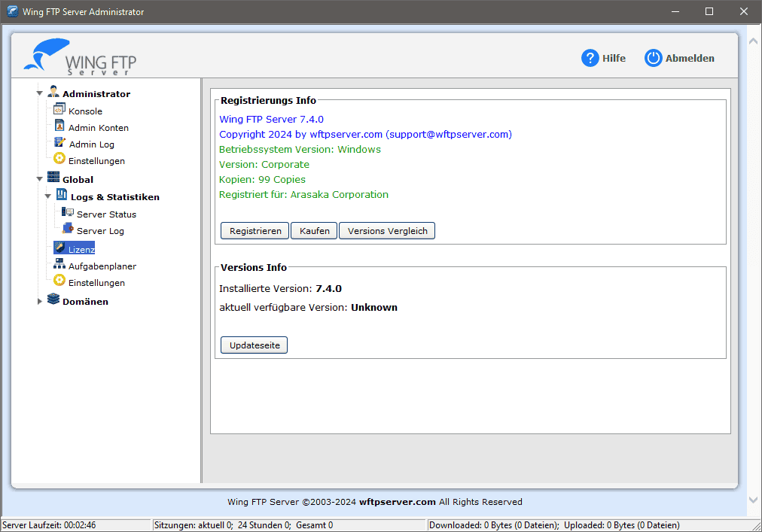Open Konsole in the sidebar

pyautogui.click(x=86, y=111)
